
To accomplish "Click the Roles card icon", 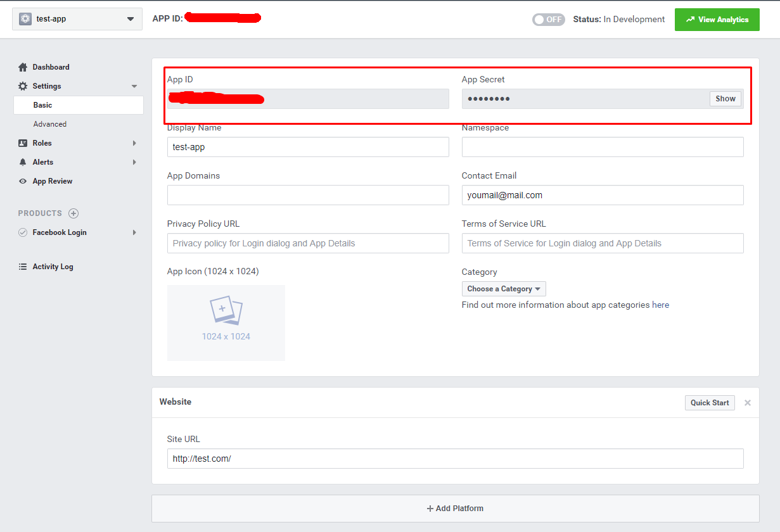I will 23,143.
